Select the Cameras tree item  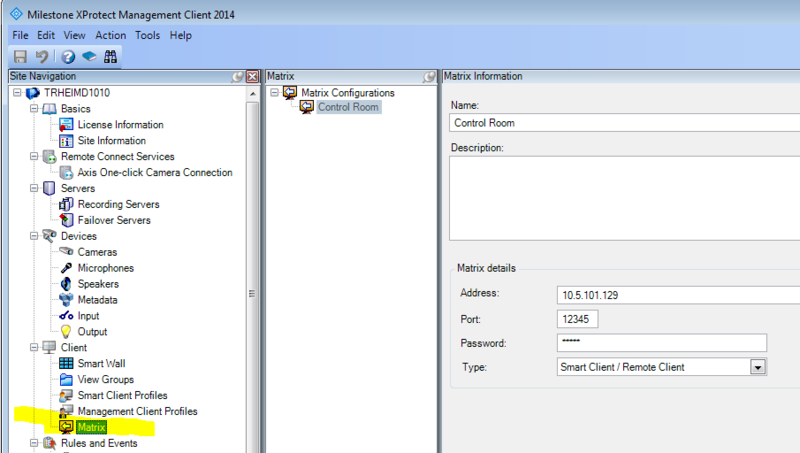(x=97, y=252)
